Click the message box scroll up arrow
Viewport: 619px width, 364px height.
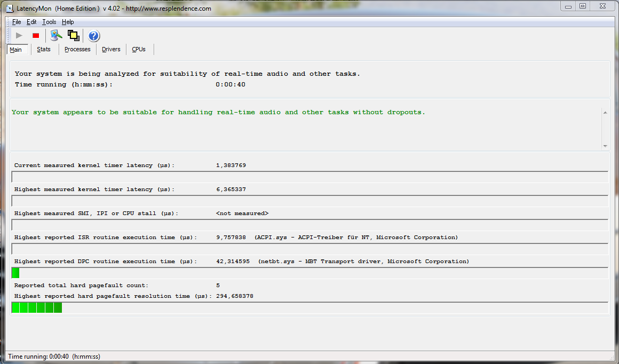605,113
